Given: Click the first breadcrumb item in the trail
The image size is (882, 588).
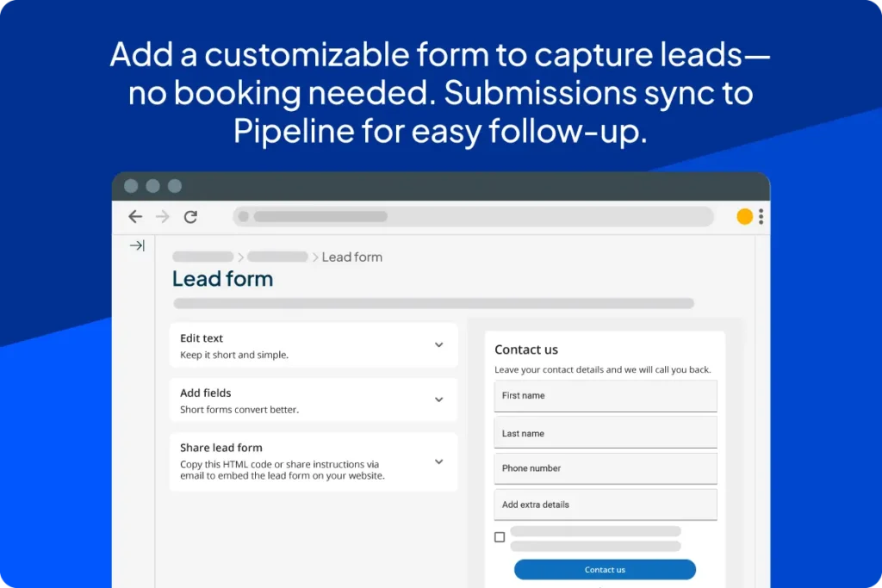Looking at the screenshot, I should click(x=202, y=257).
